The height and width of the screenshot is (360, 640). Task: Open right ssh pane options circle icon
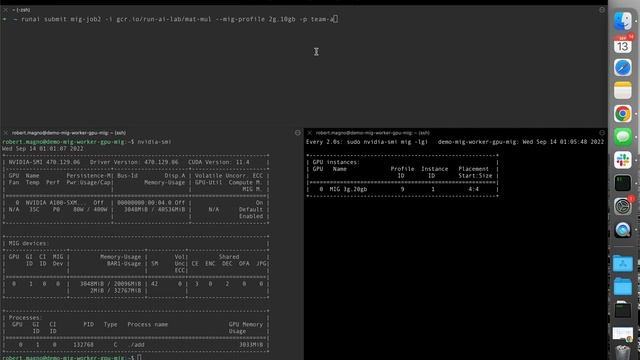click(602, 133)
